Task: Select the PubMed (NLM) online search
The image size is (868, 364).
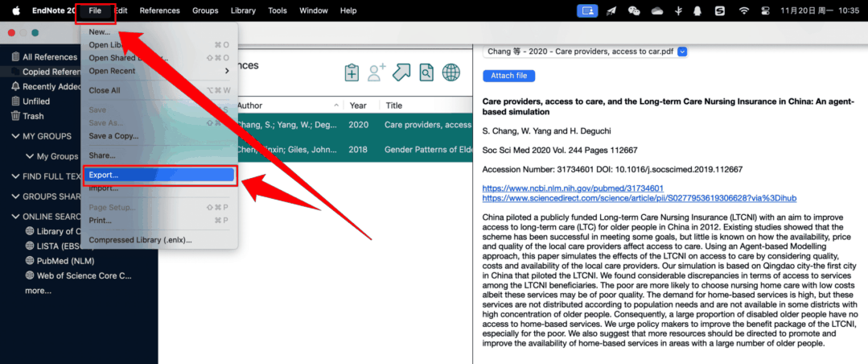Action: tap(64, 261)
